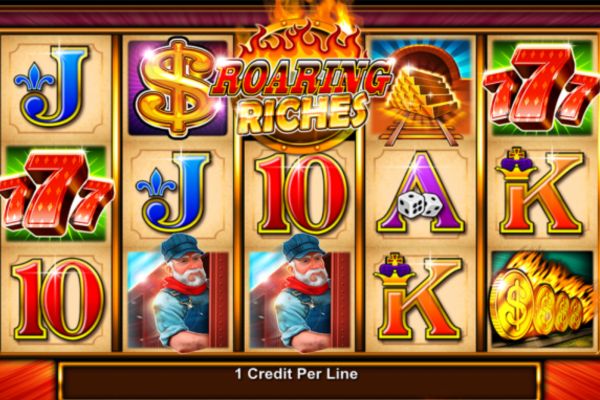This screenshot has height=400, width=600.
Task: Click the red 10 symbol on the middle reel
Action: (301, 194)
